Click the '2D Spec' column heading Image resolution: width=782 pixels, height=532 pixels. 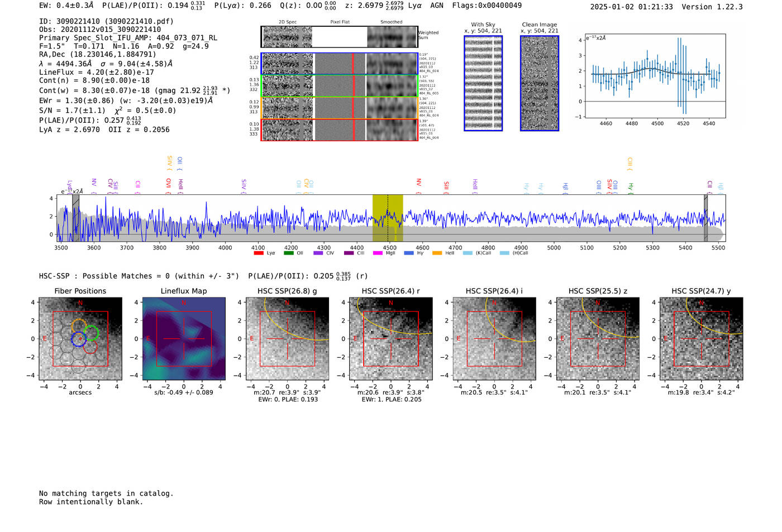point(288,22)
